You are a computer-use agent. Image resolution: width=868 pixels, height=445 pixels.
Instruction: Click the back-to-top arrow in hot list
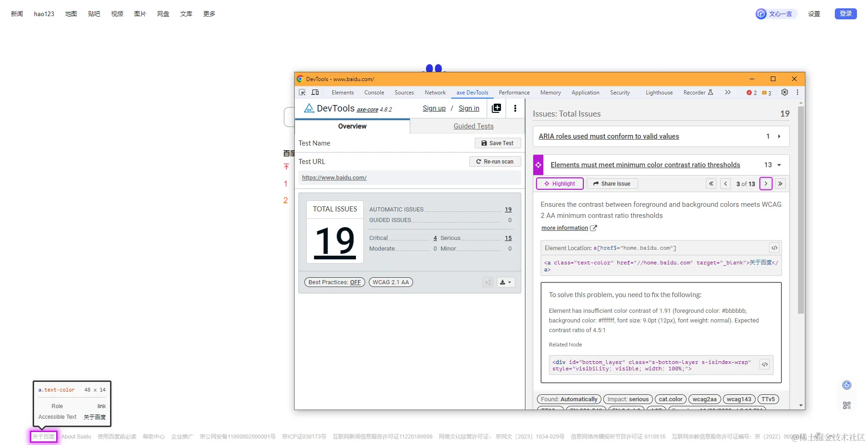coord(286,167)
